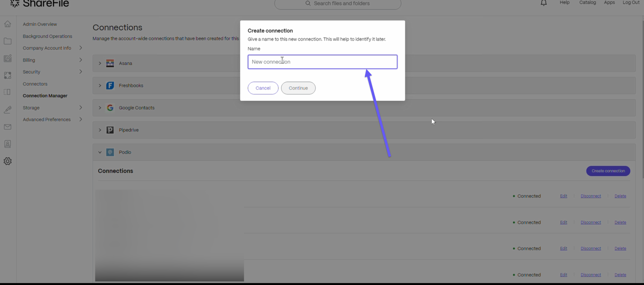Click Disconnect on fourth Podio connection
Screen dimensions: 644x285
pyautogui.click(x=591, y=275)
